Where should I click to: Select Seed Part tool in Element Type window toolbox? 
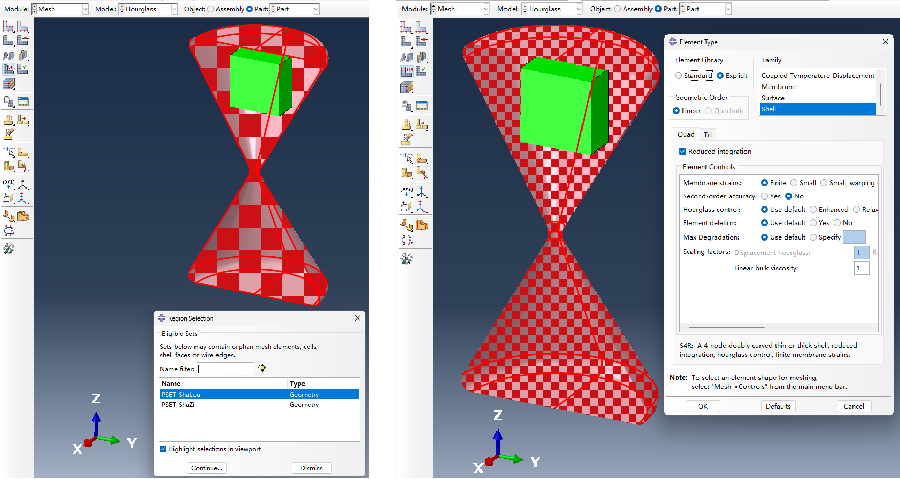[406, 27]
